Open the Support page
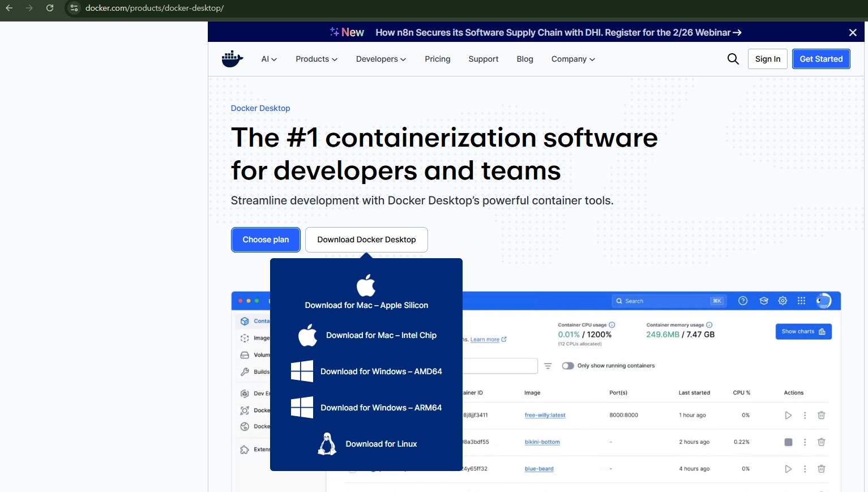This screenshot has height=492, width=868. pos(484,59)
